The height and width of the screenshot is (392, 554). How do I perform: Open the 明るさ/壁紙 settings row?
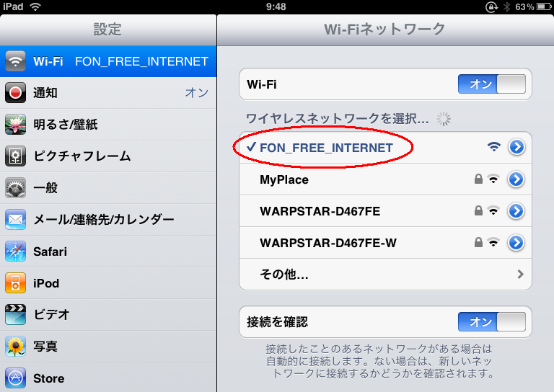(x=108, y=125)
